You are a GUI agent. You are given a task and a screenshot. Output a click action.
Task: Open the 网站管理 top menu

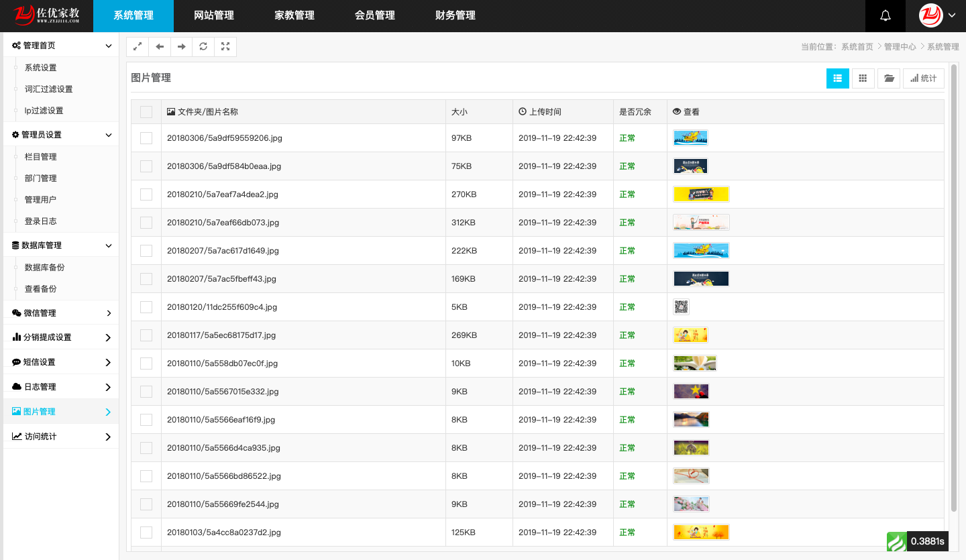pos(214,15)
